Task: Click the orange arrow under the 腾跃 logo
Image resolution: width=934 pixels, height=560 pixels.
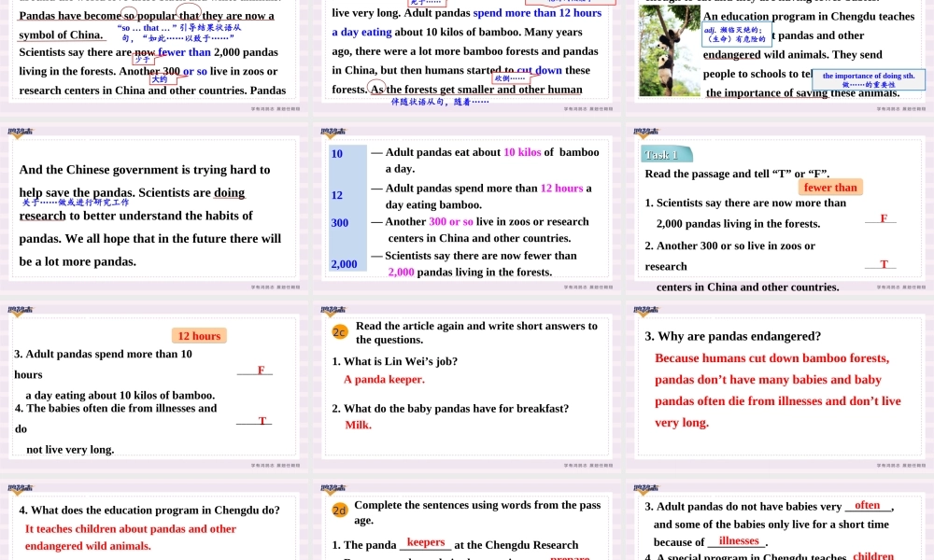Action: 18,138
